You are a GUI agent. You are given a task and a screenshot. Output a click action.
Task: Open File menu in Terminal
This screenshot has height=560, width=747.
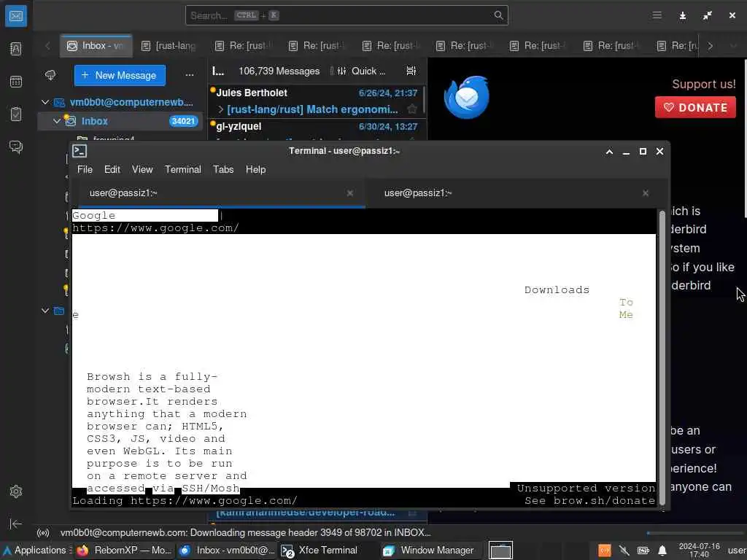[85, 169]
